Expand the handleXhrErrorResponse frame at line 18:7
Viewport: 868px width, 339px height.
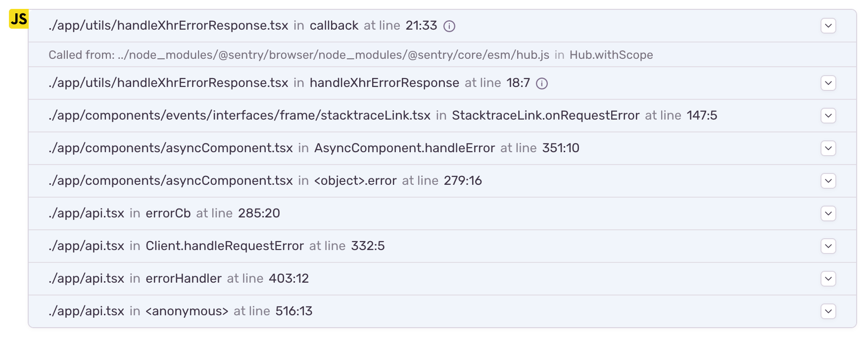(x=828, y=83)
